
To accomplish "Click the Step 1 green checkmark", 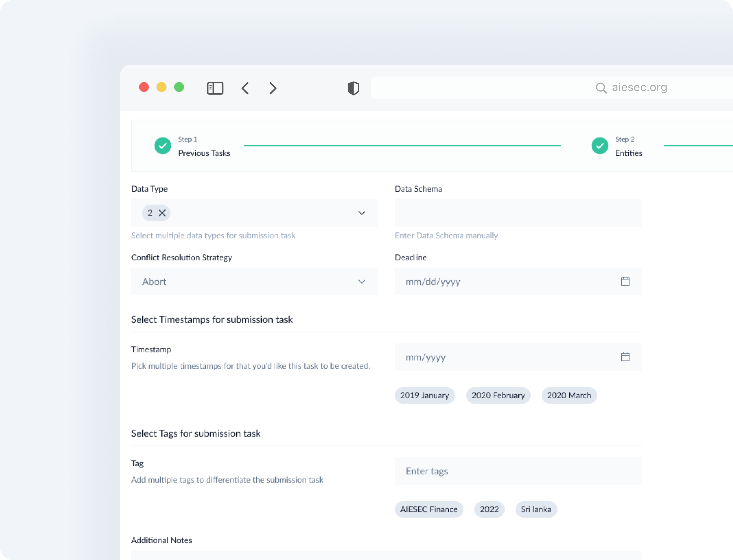I will coord(163,146).
